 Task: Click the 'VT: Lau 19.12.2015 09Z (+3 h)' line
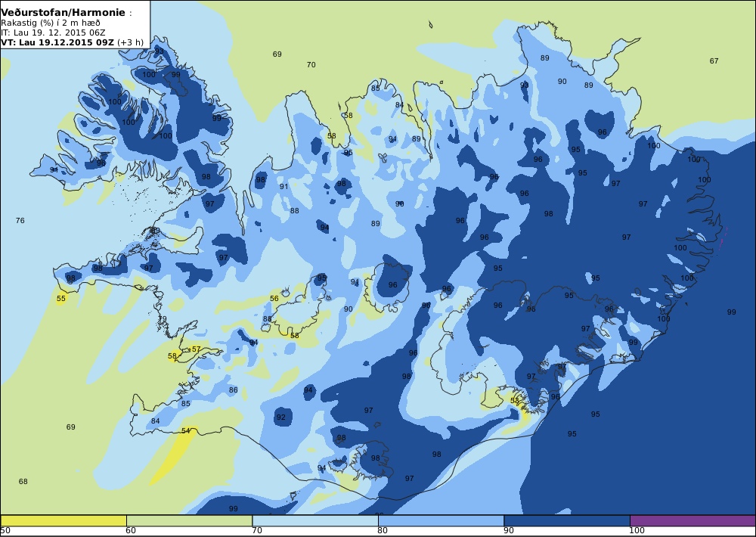click(73, 42)
